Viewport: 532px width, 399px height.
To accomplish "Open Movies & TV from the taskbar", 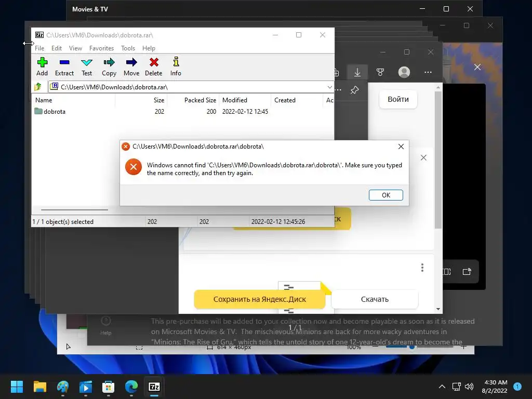I will [86, 387].
